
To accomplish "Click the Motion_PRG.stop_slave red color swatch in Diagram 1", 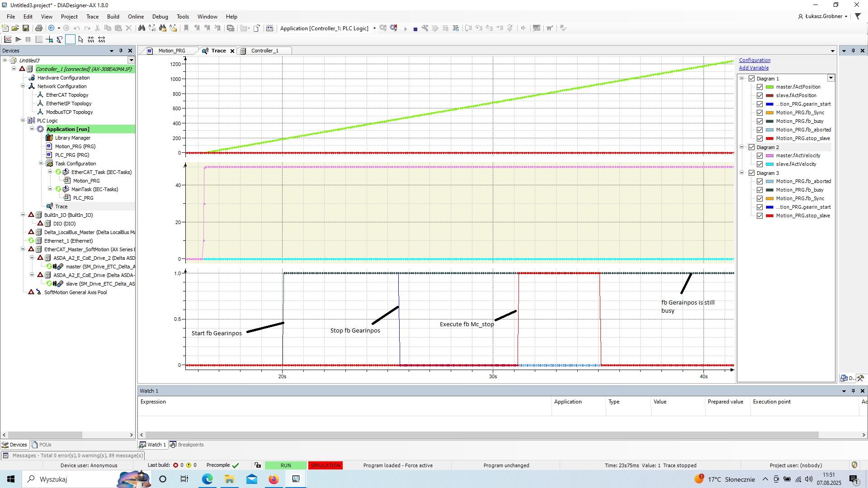I will click(769, 139).
